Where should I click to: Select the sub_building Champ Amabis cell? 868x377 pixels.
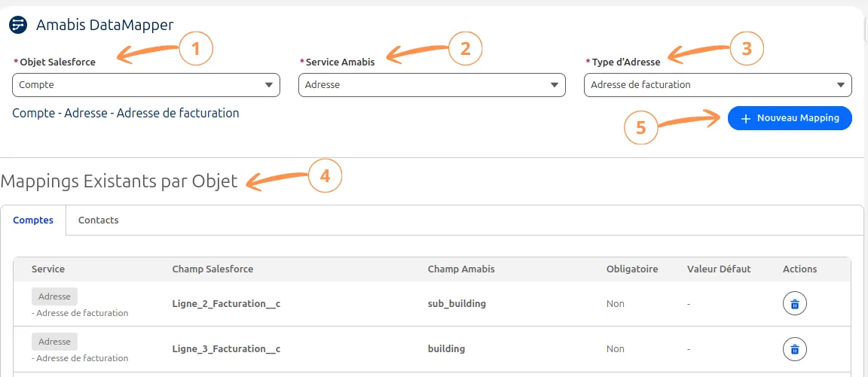coord(457,304)
